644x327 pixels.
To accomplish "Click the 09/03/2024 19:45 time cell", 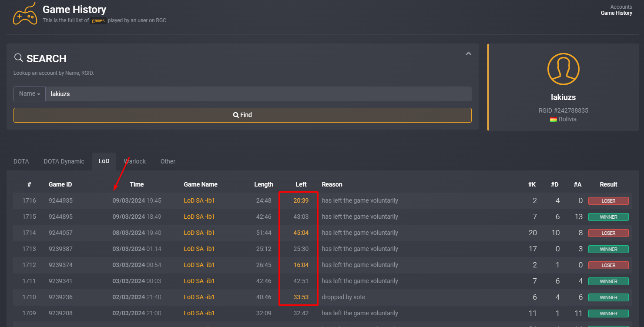I will click(137, 200).
